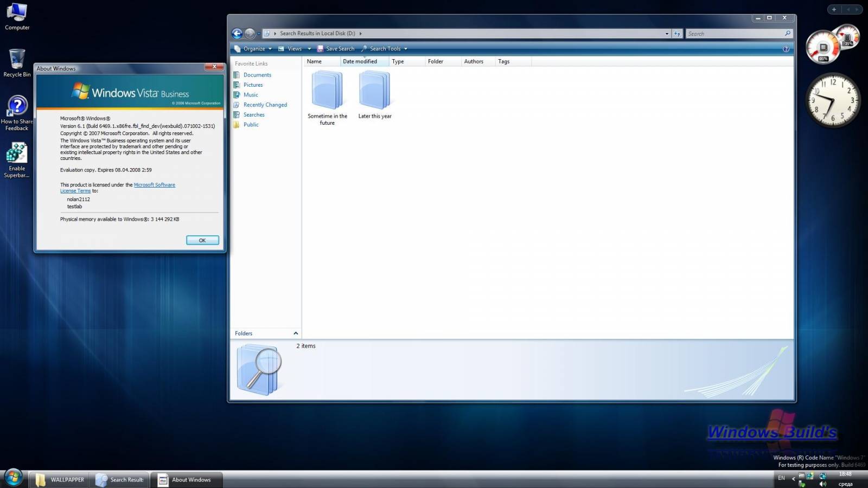Screen dimensions: 868x488
Task: Select the 'Sometime in the future' stack
Action: pos(327,98)
